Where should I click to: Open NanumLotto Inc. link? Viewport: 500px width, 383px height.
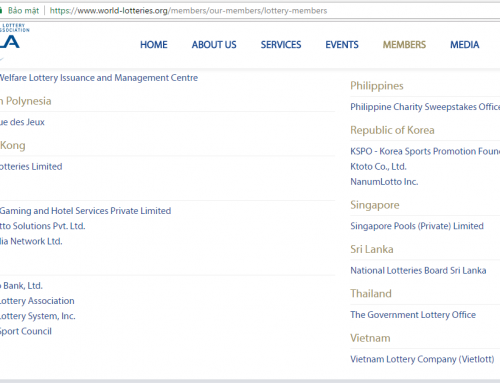384,182
